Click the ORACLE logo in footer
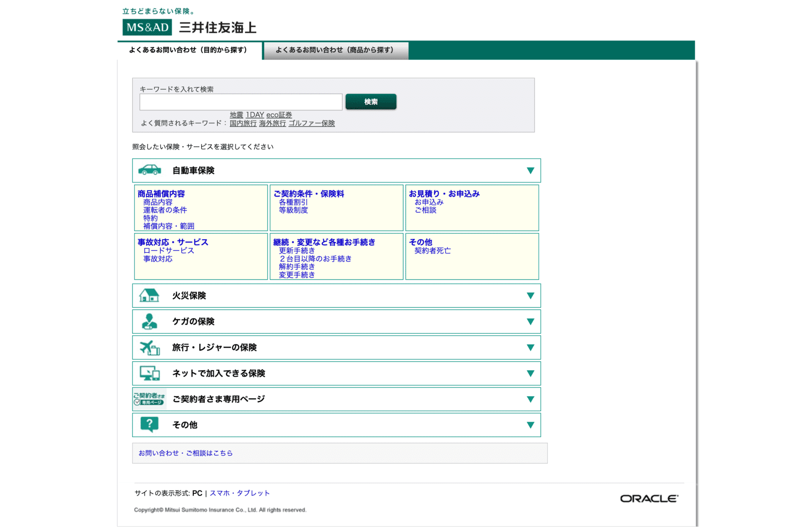This screenshot has height=527, width=812. click(649, 498)
